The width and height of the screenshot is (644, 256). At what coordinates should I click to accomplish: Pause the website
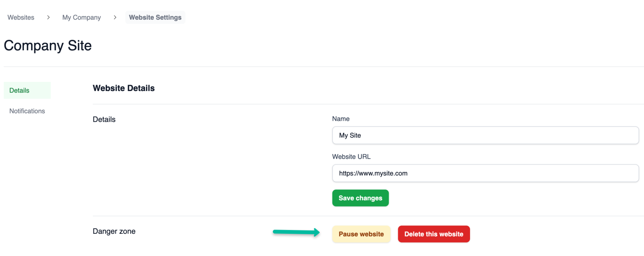(361, 234)
